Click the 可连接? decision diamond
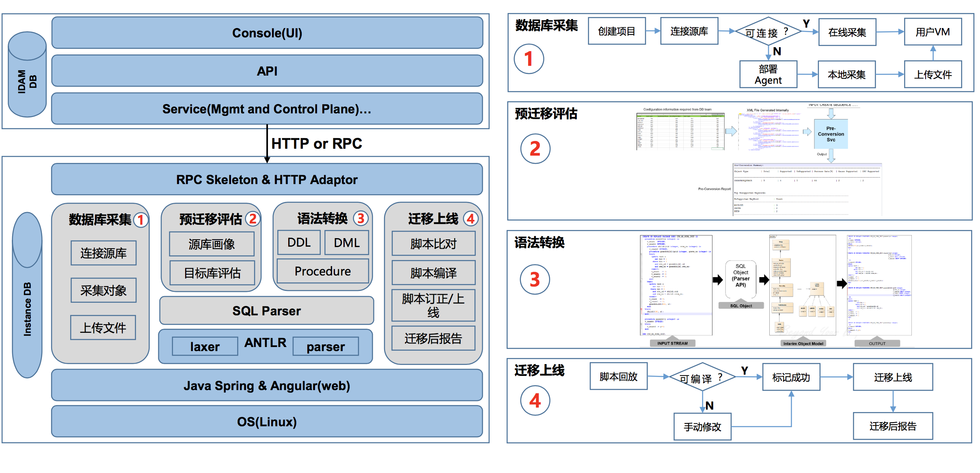This screenshot has height=473, width=980. [768, 32]
